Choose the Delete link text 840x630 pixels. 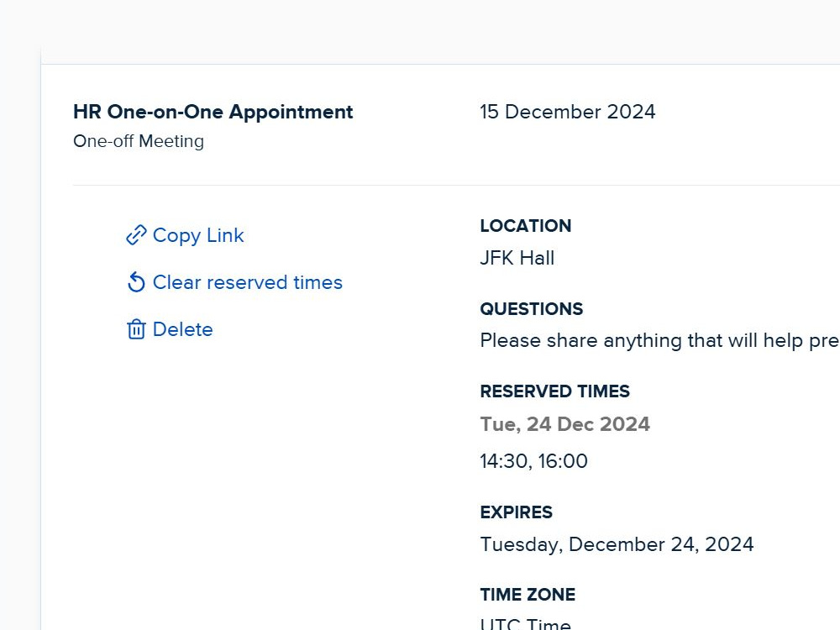[182, 329]
